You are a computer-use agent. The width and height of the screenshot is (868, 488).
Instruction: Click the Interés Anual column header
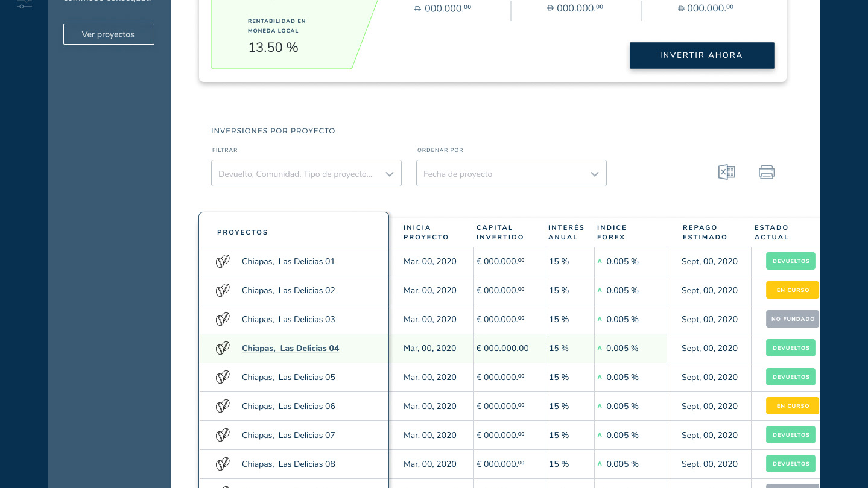(566, 232)
